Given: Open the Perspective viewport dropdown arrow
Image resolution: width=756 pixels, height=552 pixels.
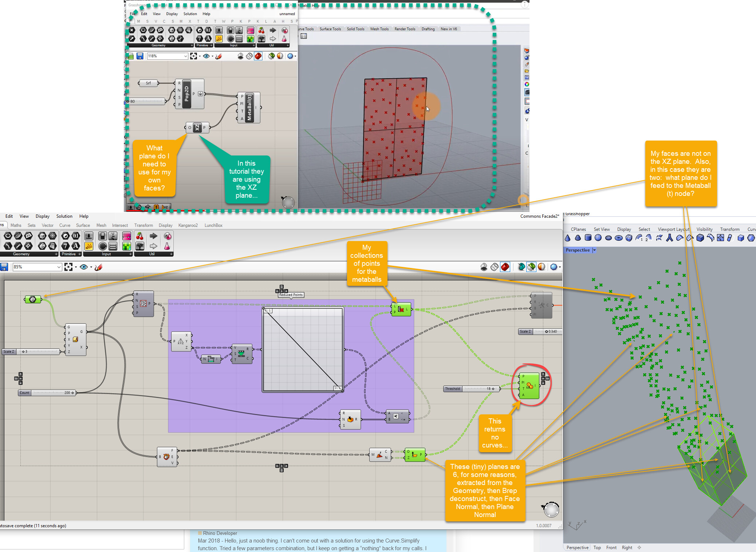Looking at the screenshot, I should coord(594,250).
